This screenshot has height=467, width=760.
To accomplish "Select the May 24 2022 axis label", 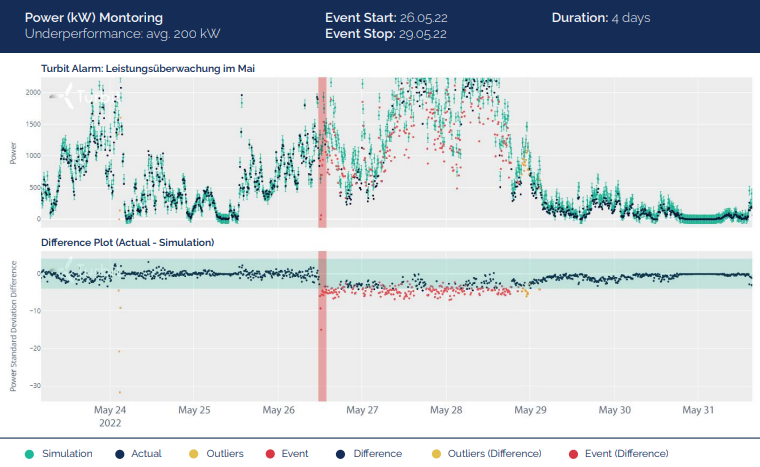I will pyautogui.click(x=110, y=415).
